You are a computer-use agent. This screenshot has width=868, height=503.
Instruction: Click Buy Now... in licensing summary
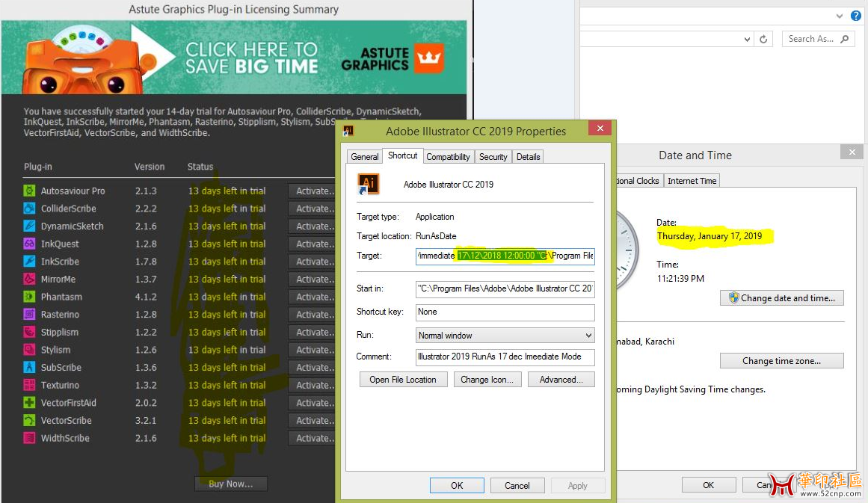(x=231, y=484)
